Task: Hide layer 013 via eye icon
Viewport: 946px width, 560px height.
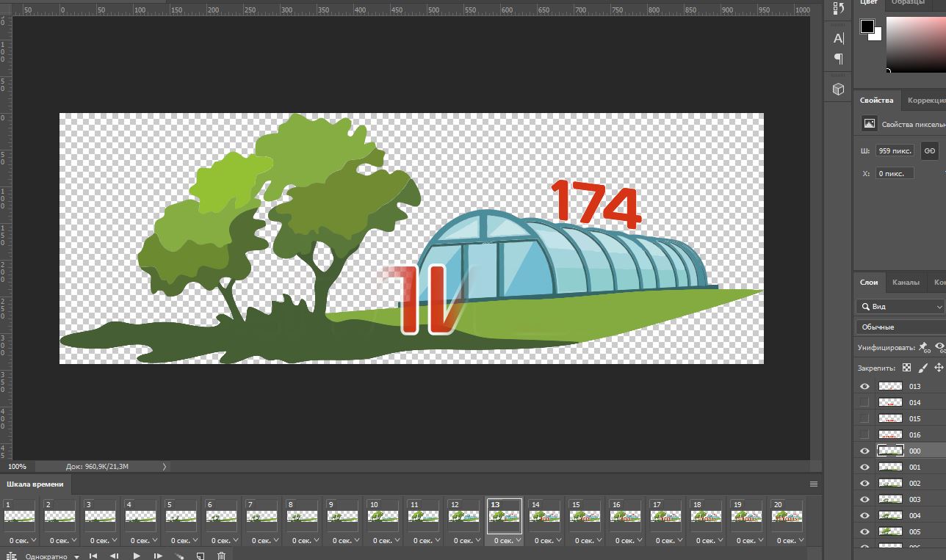Action: click(864, 386)
